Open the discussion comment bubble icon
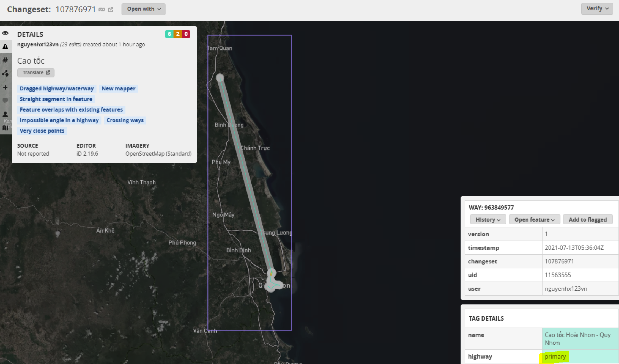 click(5, 100)
